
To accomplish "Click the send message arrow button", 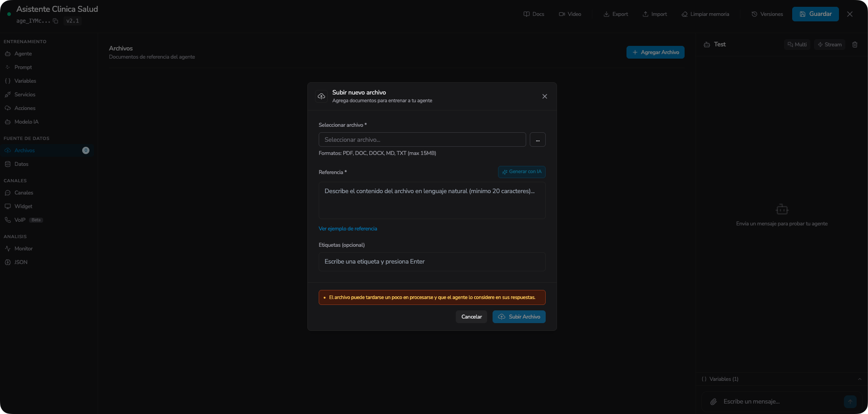I will coord(850,402).
